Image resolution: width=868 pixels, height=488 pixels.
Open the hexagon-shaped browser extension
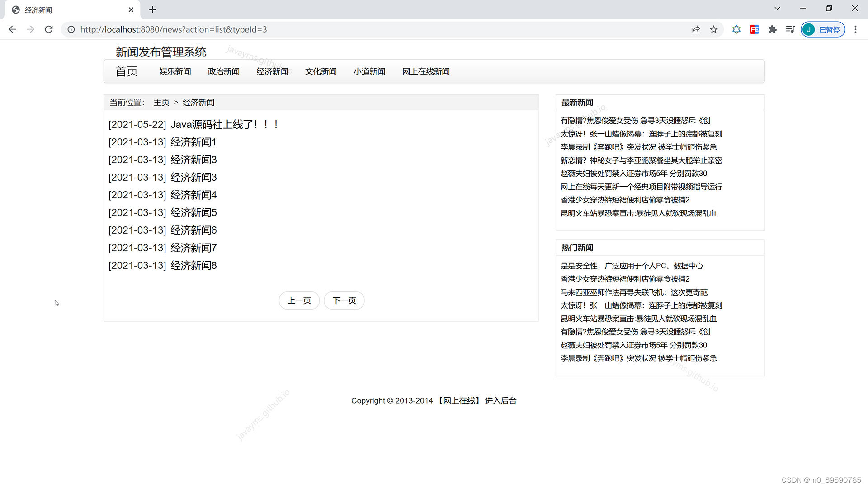coord(736,29)
